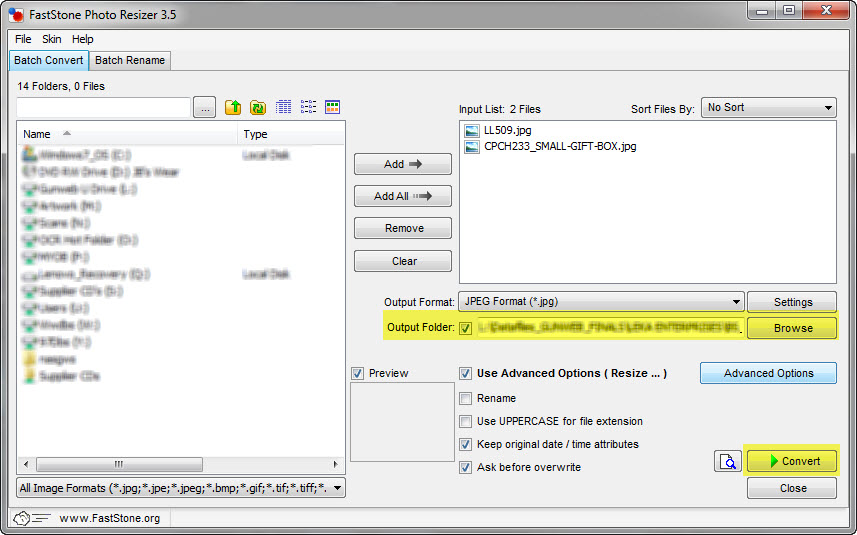Click the folder path input field
Screen dimensions: 857x535
103,108
